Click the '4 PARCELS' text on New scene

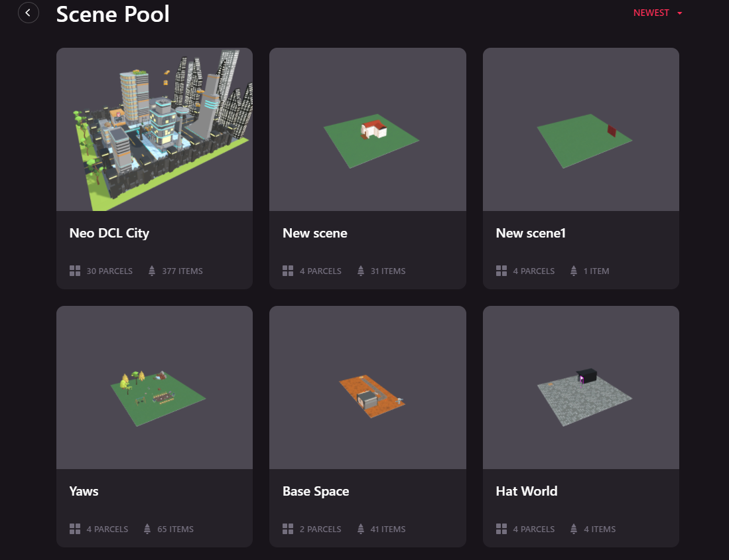click(x=320, y=271)
